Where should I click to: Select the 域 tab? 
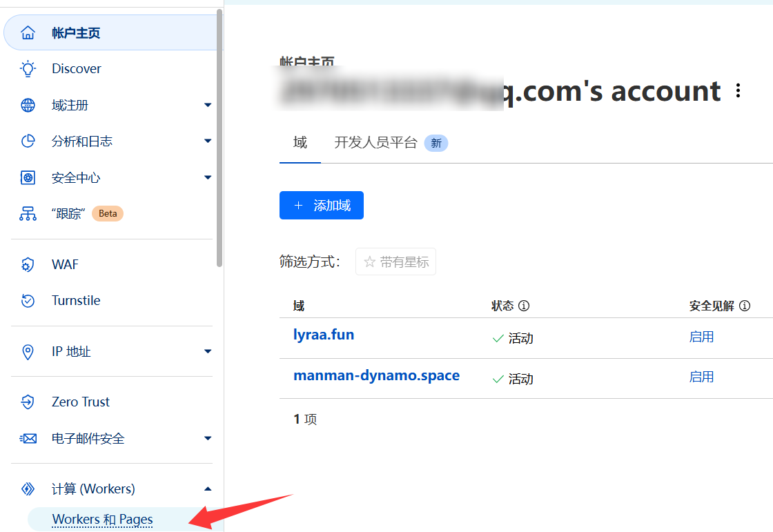tap(300, 143)
